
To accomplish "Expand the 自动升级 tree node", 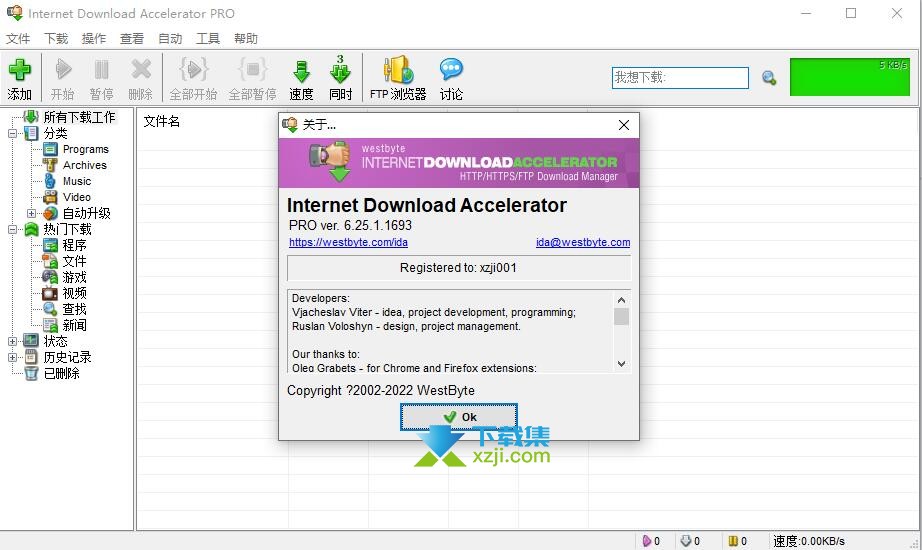I will pyautogui.click(x=32, y=213).
